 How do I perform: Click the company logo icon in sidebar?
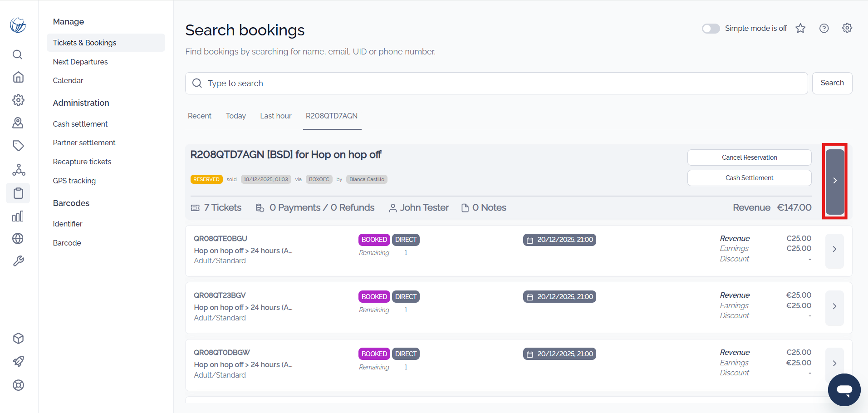(x=18, y=25)
